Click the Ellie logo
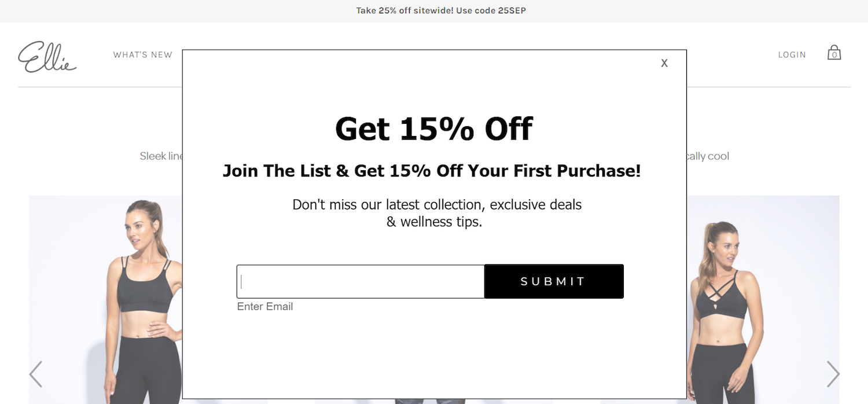This screenshot has height=404, width=868. coord(47,57)
